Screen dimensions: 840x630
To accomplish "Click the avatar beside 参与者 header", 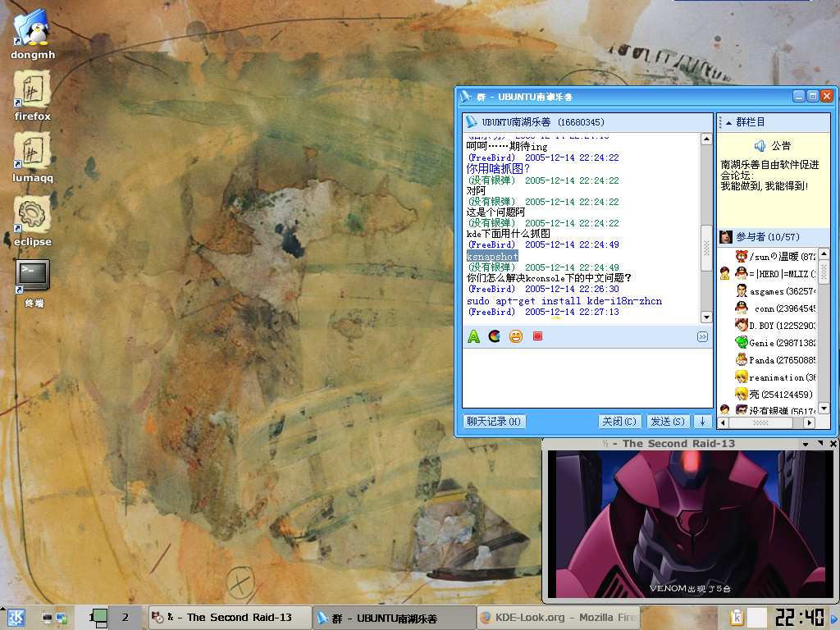I will pos(726,237).
